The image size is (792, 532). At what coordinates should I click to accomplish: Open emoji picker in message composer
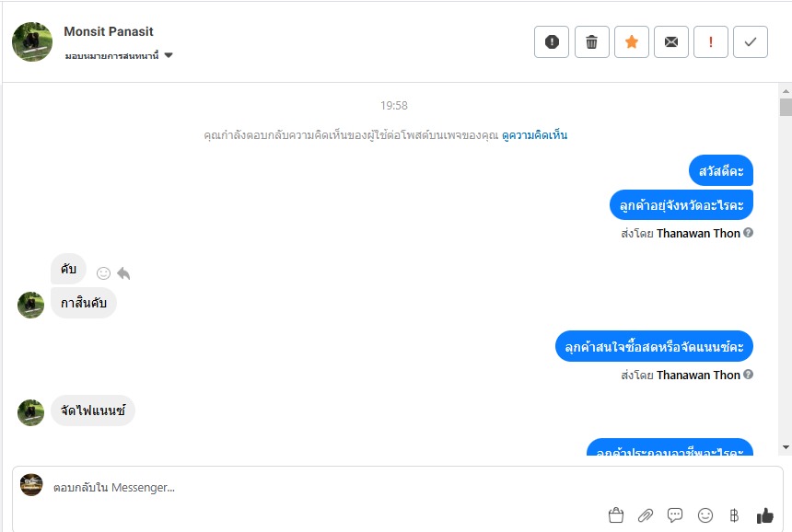(705, 515)
